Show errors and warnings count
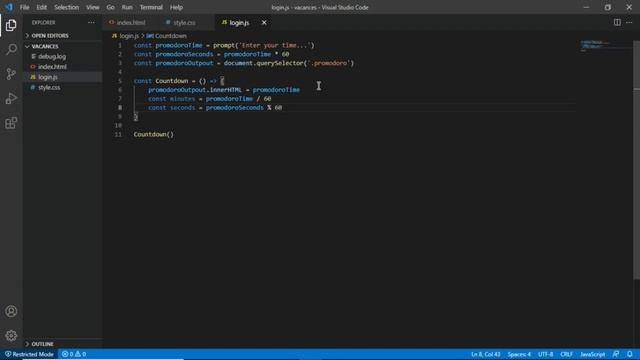 74,354
